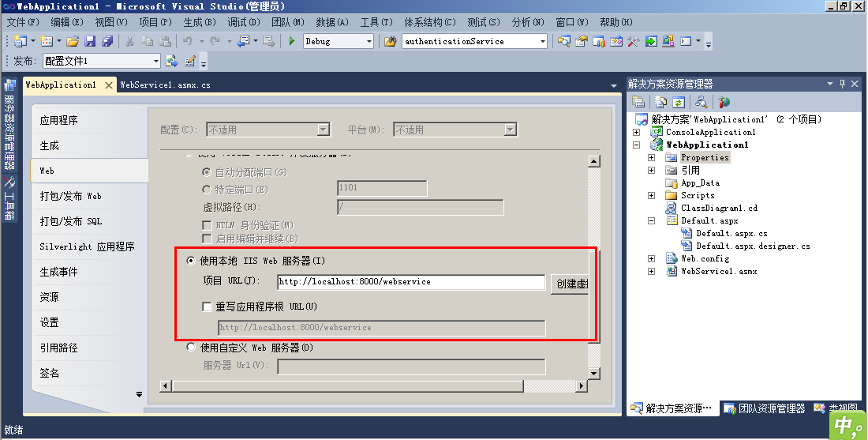Expand the Web.config node
The width and height of the screenshot is (868, 440).
click(652, 259)
